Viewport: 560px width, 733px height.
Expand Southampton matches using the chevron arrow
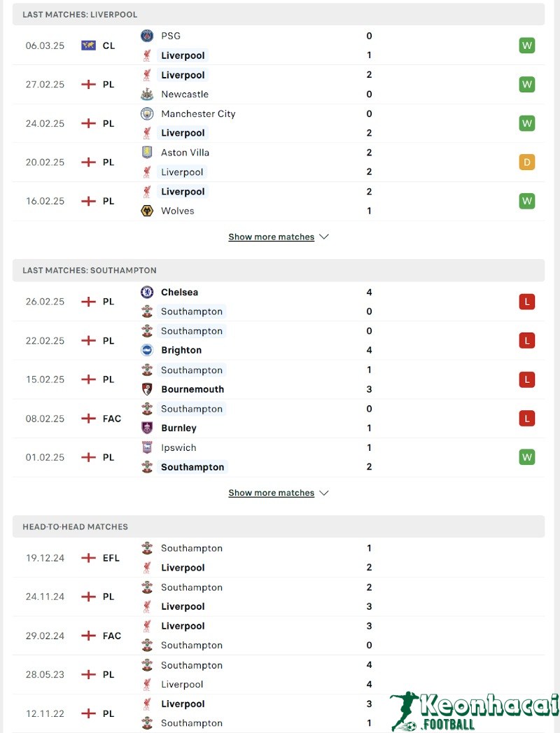point(323,493)
